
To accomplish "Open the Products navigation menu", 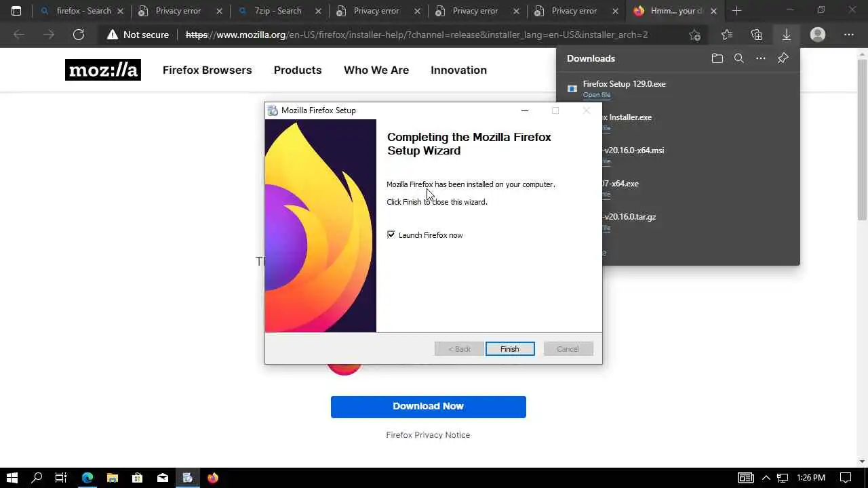I will [x=298, y=70].
